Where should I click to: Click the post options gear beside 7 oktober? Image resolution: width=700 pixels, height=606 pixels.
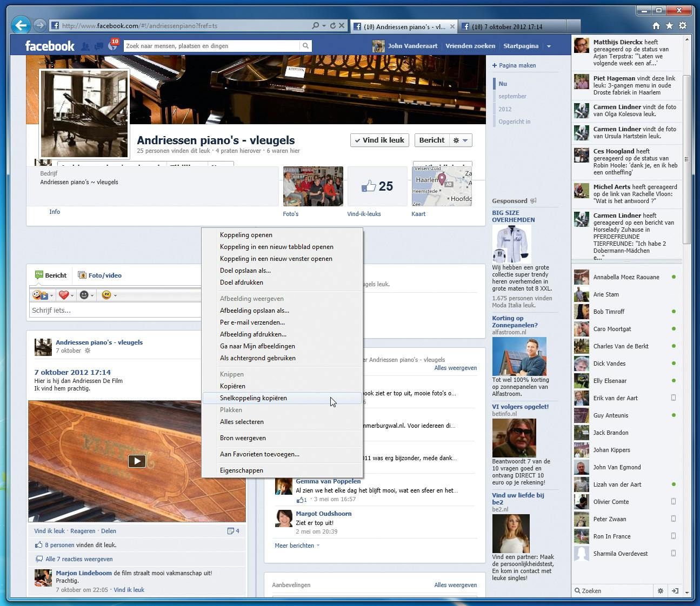coord(88,351)
